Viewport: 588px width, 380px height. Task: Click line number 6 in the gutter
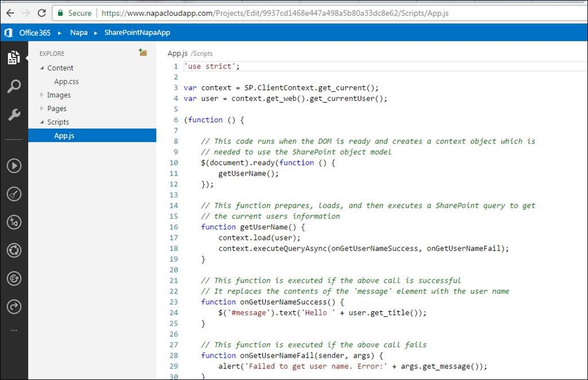176,120
